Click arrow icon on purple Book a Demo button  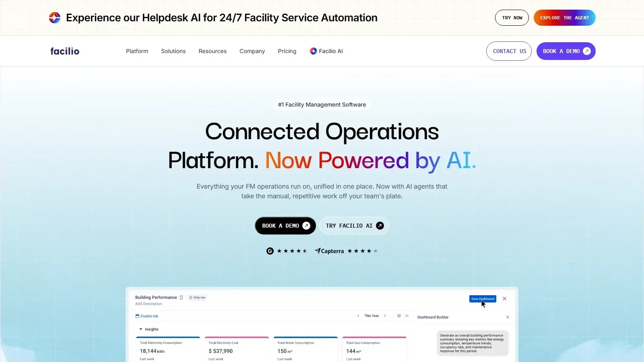587,51
